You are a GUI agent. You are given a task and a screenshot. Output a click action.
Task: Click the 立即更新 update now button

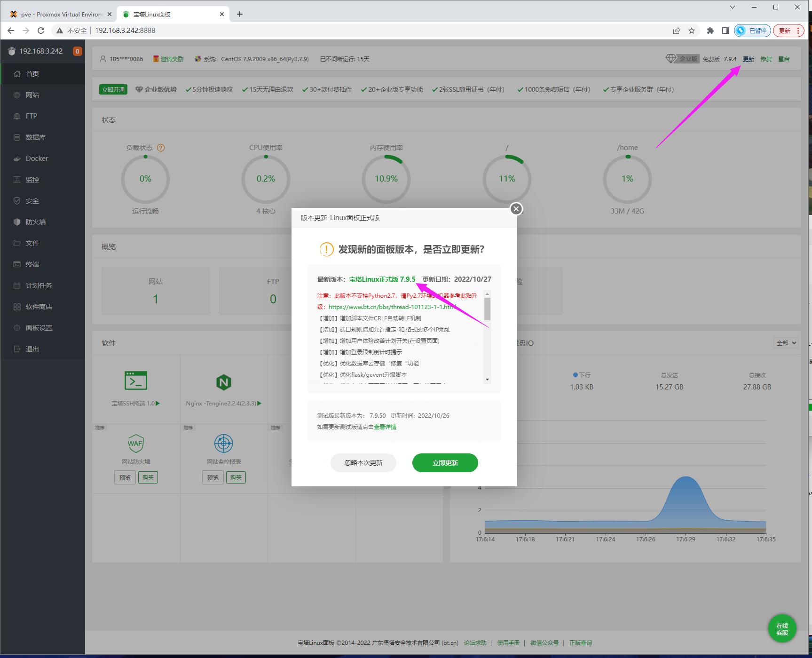(x=445, y=463)
